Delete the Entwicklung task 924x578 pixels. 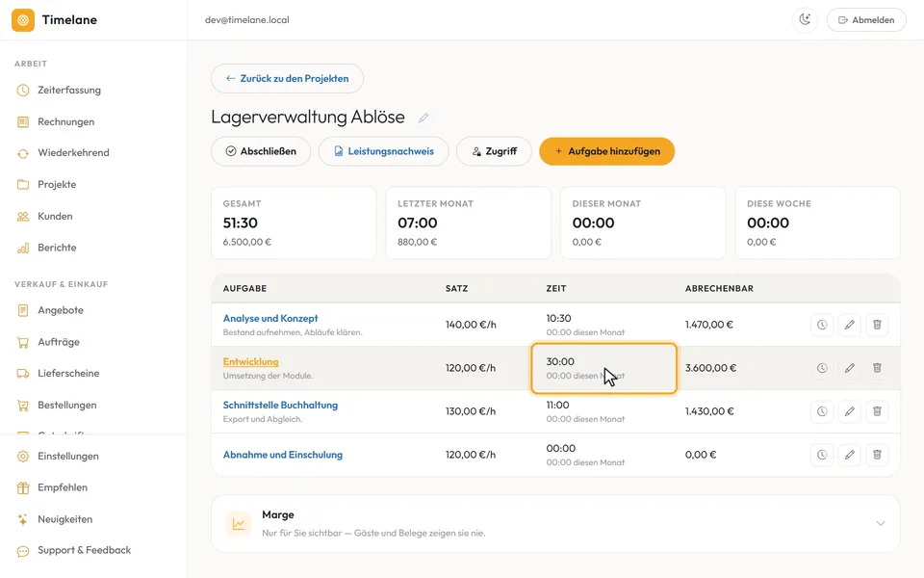coord(877,368)
